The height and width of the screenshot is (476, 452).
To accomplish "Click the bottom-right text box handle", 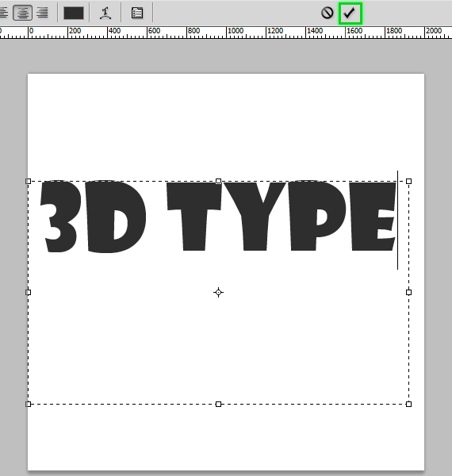I will coord(408,404).
